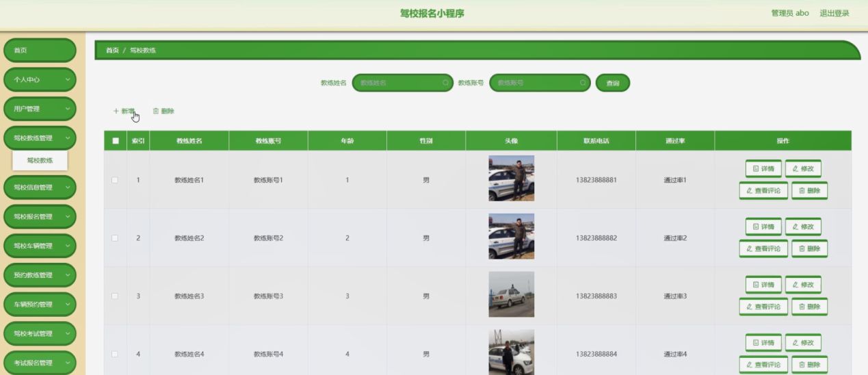This screenshot has height=375, width=868.
Task: Open the avatar photo of 教练姓名1
Action: click(x=511, y=178)
